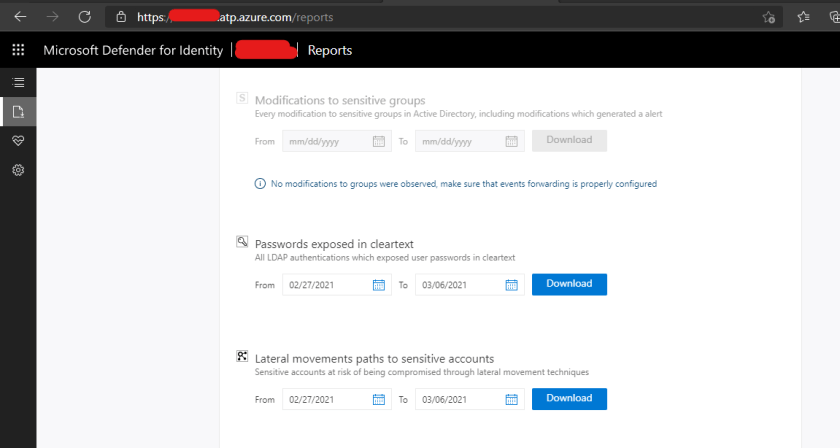The width and height of the screenshot is (840, 448).
Task: Open the Configuration gear in sidebar
Action: coord(18,170)
